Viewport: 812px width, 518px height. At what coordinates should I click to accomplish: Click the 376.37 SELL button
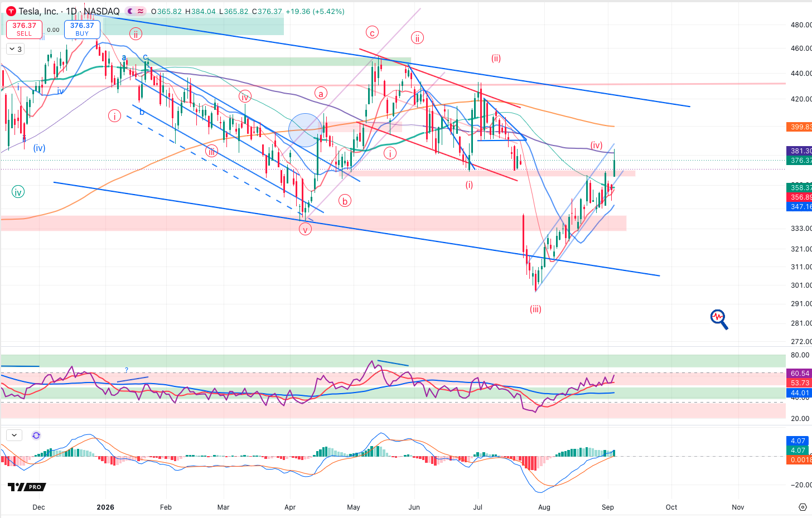pyautogui.click(x=25, y=29)
